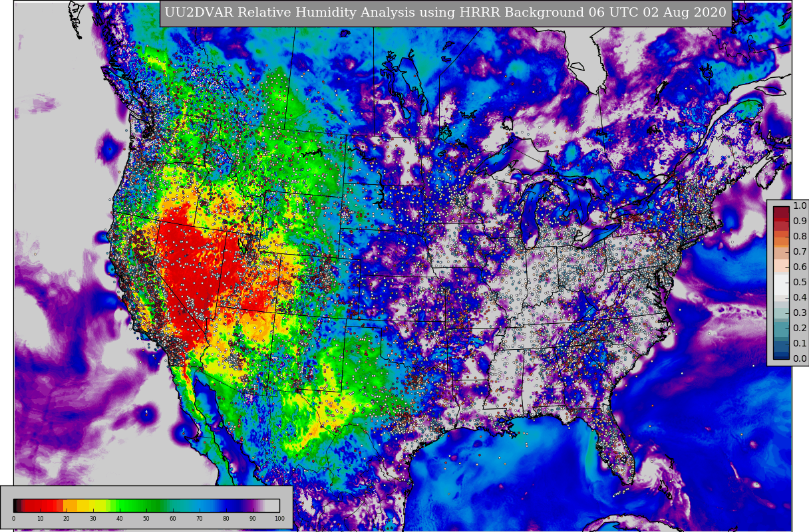Click the '0.9' label on right colorbar
Image resolution: width=809 pixels, height=532 pixels.
click(x=800, y=221)
